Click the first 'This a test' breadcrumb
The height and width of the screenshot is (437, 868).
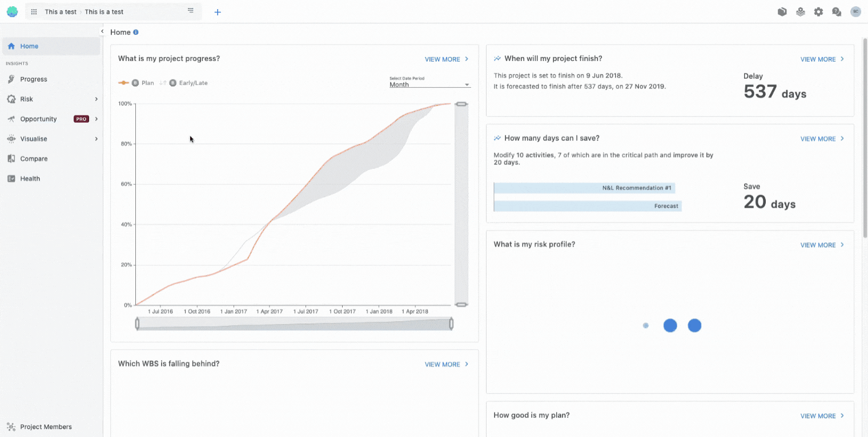point(61,12)
